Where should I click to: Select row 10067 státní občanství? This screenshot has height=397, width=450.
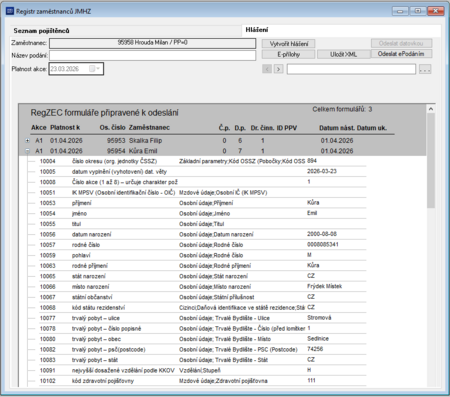pyautogui.click(x=203, y=297)
